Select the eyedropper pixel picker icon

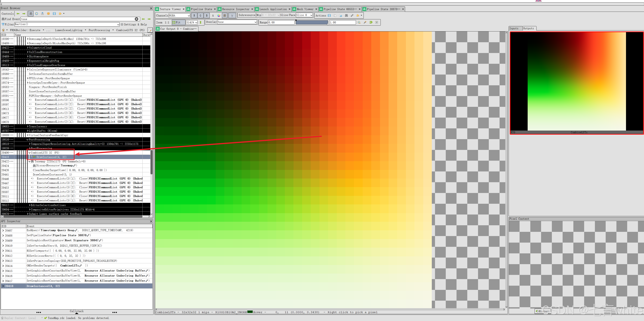365,22
